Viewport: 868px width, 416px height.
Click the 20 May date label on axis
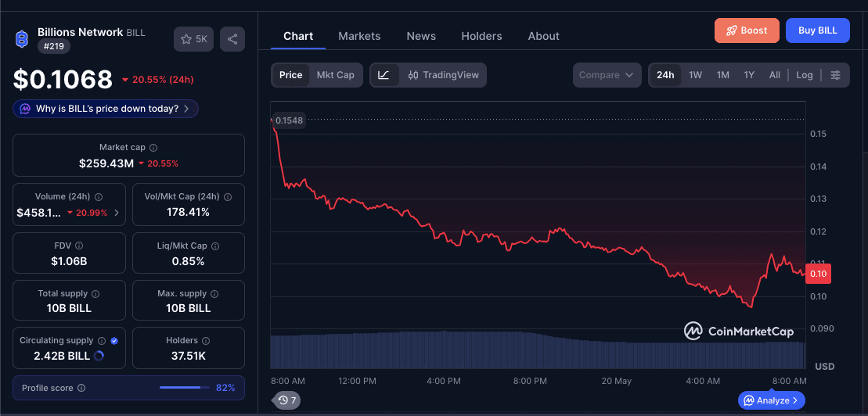click(x=615, y=381)
